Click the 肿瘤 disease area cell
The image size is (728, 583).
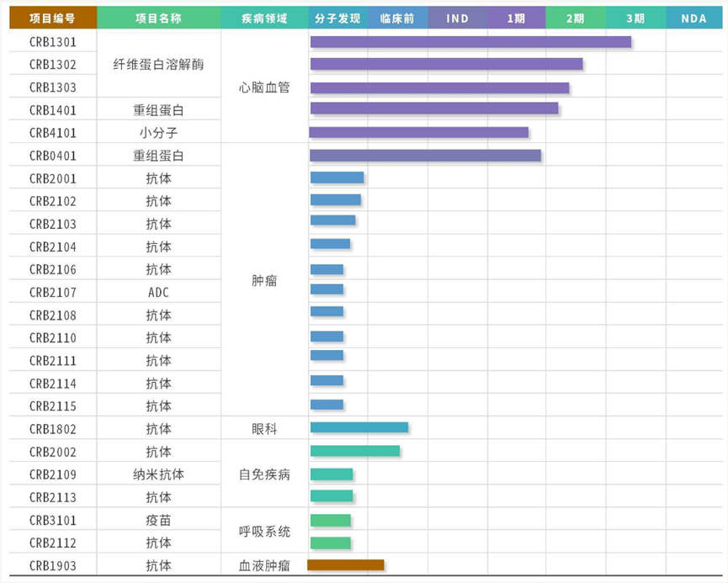(264, 280)
